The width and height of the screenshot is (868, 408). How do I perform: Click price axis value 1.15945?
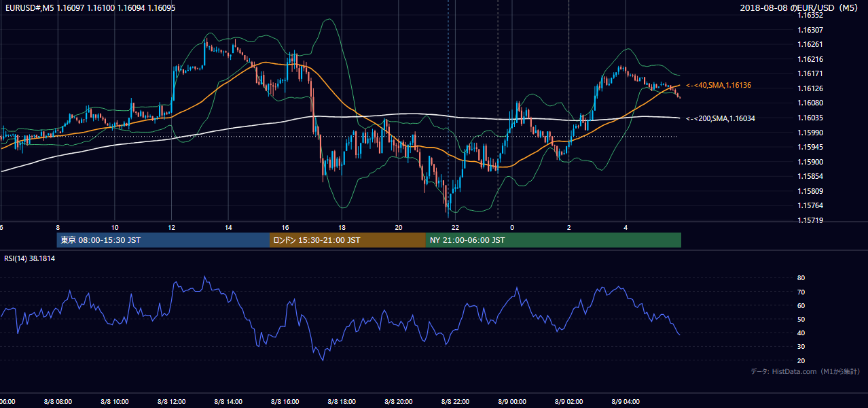pos(810,147)
